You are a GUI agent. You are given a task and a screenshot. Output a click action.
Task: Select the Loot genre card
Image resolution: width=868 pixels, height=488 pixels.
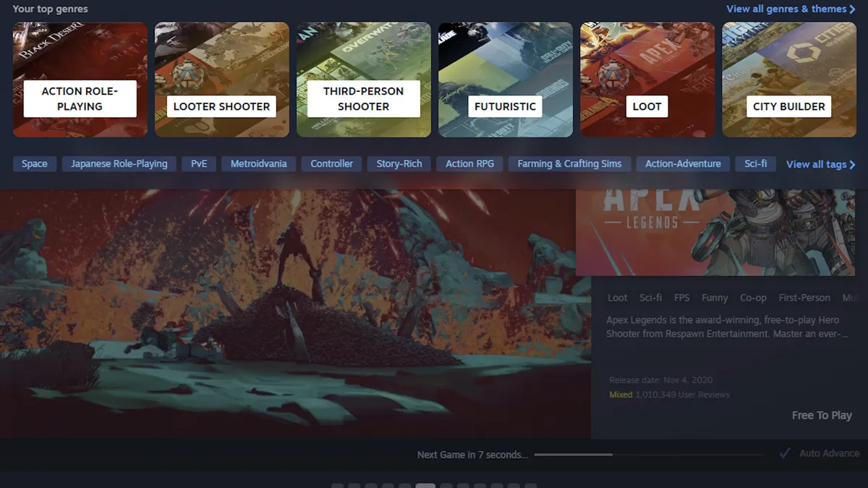pos(647,80)
